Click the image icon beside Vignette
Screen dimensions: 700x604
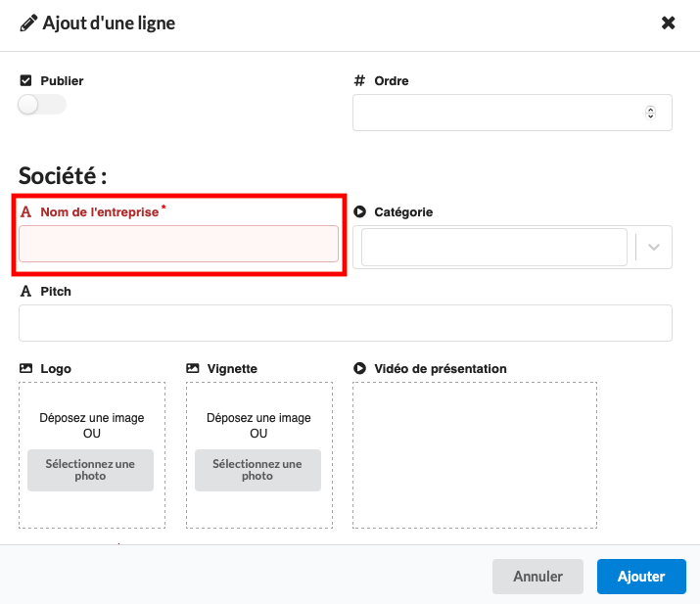193,369
